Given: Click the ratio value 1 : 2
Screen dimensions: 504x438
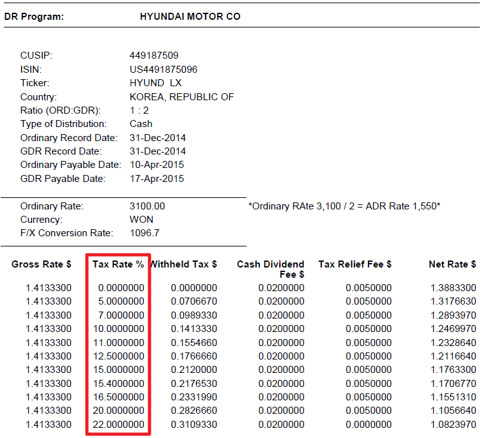Looking at the screenshot, I should pyautogui.click(x=139, y=110).
